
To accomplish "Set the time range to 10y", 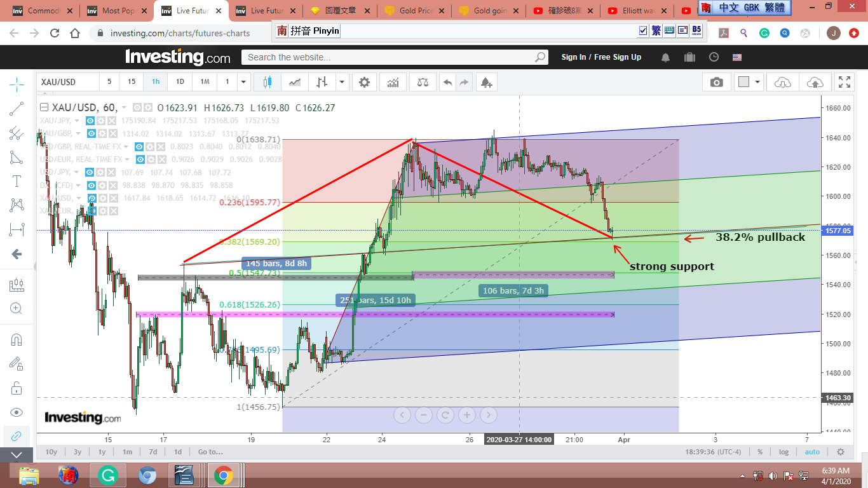I will pos(51,452).
